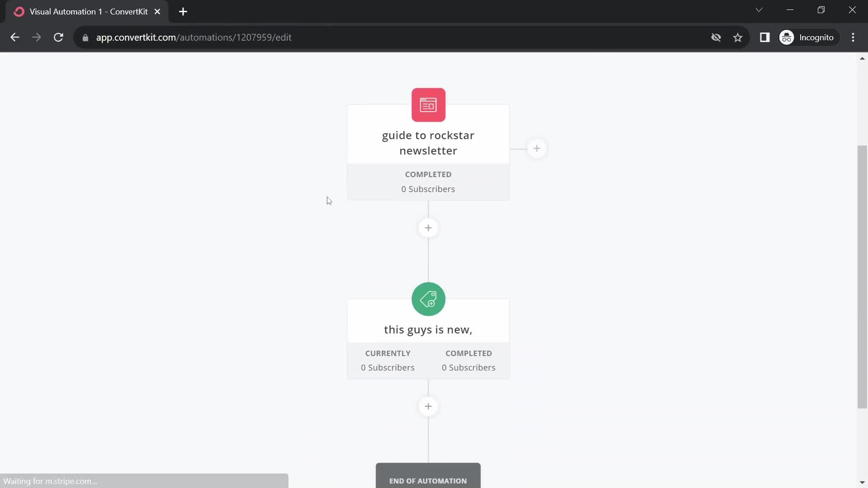Click 'this guys is new,' card to edit tag action
This screenshot has height=488, width=868.
click(429, 329)
